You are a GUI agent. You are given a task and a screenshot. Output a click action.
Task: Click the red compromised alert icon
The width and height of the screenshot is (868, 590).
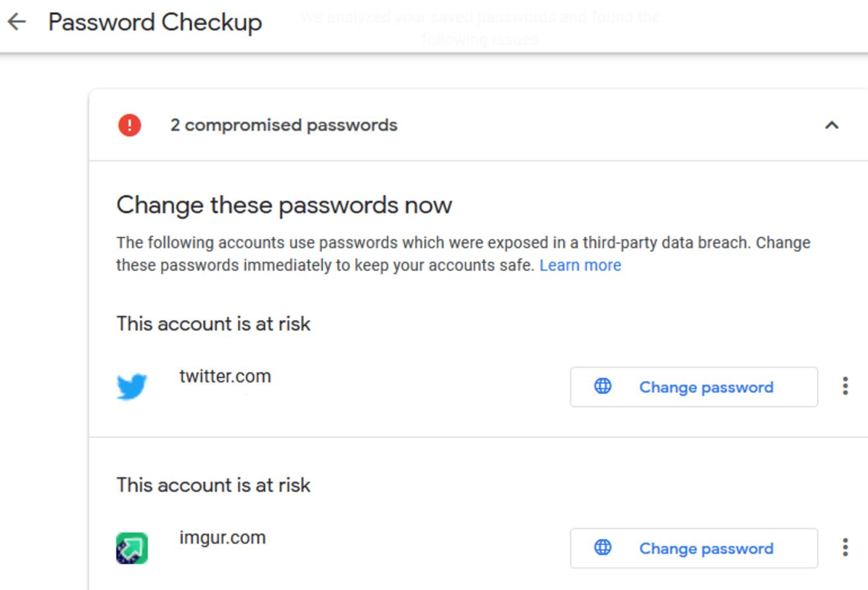130,125
